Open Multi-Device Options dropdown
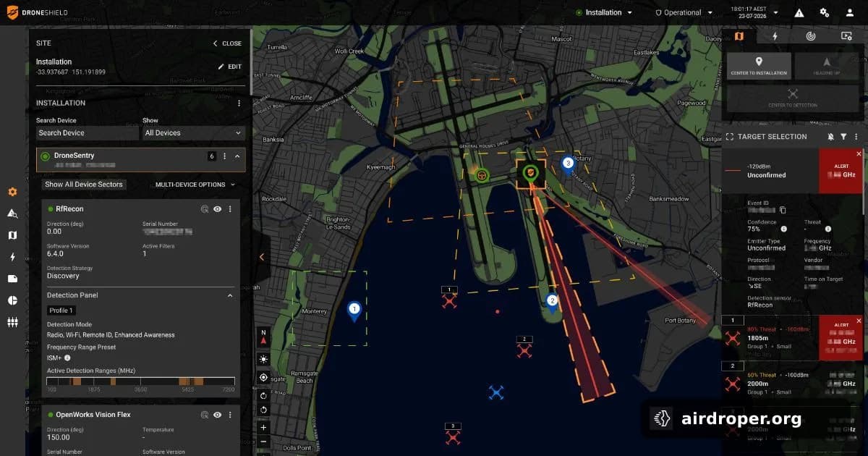 (195, 185)
